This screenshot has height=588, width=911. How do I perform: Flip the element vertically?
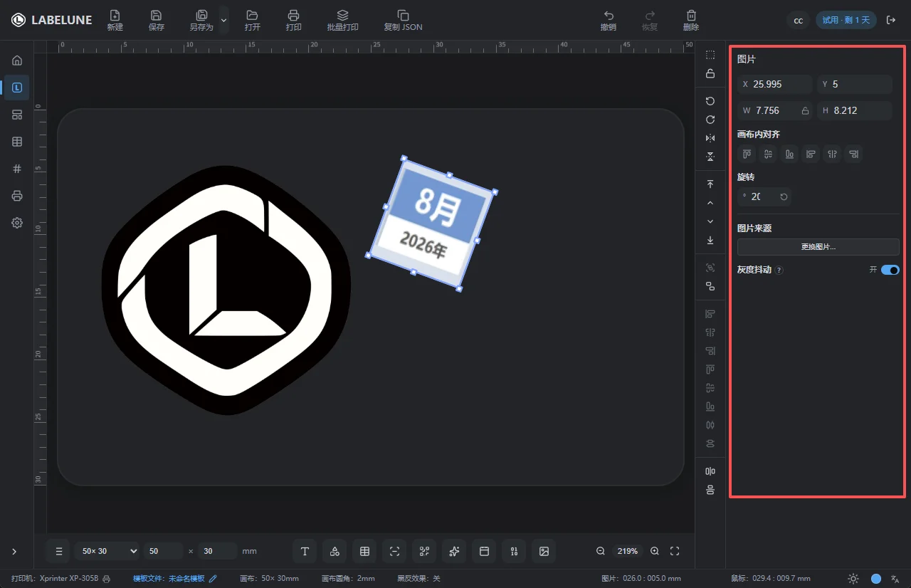710,157
